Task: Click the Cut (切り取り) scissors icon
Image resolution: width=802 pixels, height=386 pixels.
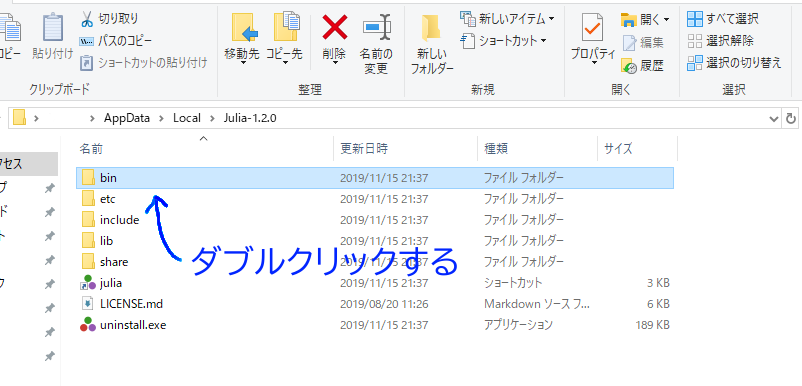Action: pos(86,19)
